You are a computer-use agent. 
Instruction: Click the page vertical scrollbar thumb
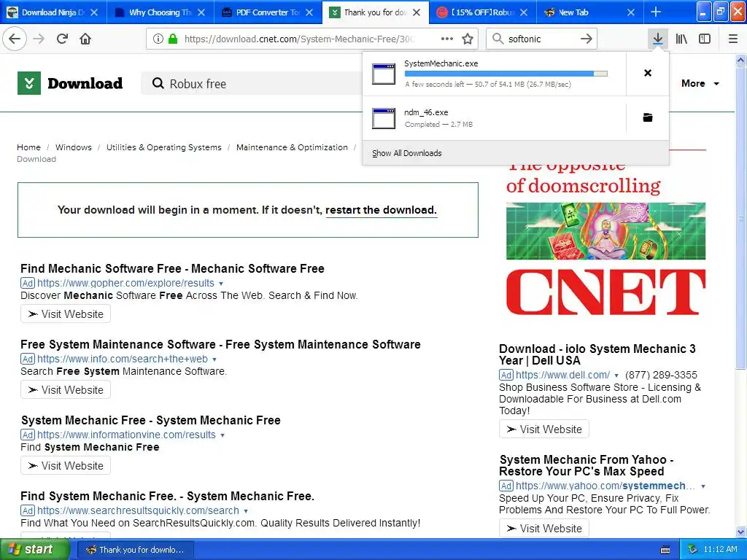(741, 217)
